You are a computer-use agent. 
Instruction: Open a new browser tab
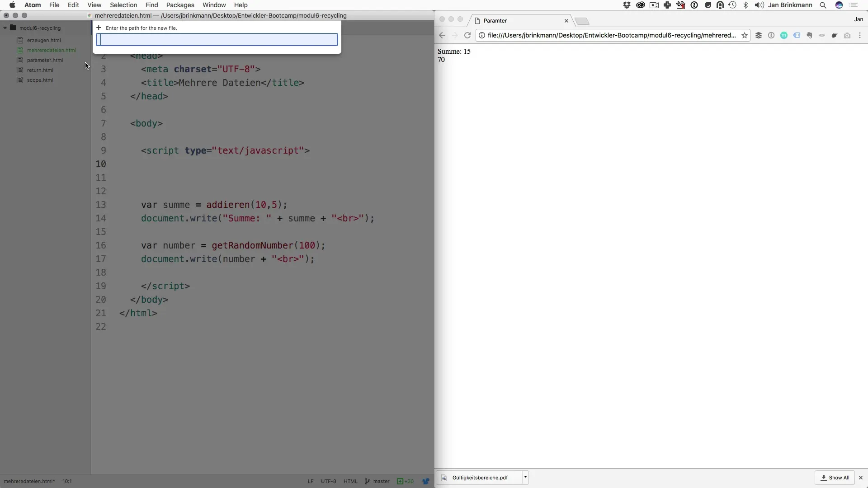click(582, 21)
